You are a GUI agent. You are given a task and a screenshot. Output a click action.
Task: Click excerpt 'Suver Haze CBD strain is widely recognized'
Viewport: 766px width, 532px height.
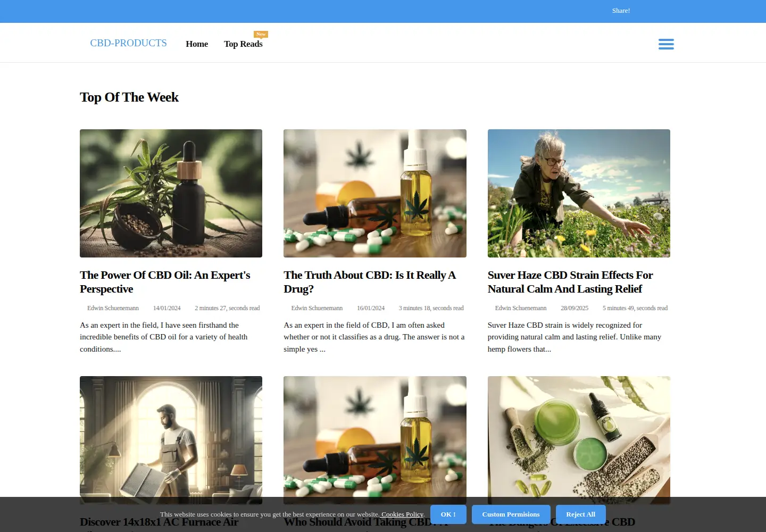(574, 337)
